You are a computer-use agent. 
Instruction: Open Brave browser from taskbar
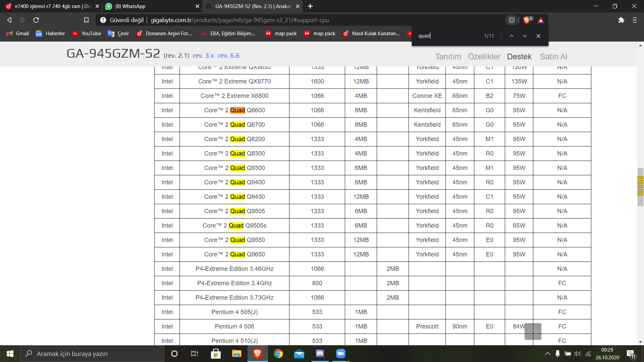coord(258,354)
